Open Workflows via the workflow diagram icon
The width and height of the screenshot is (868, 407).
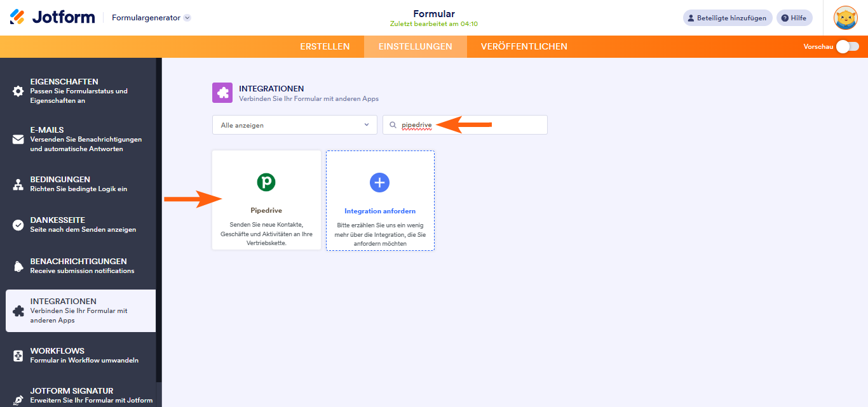pyautogui.click(x=18, y=354)
